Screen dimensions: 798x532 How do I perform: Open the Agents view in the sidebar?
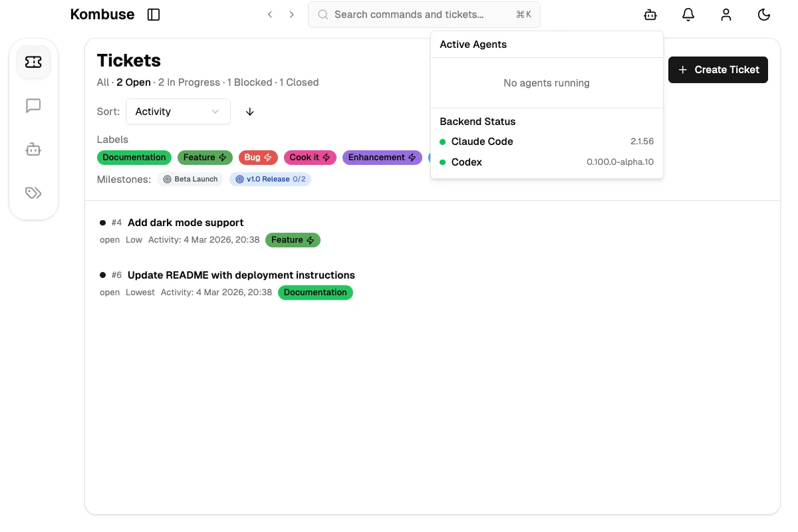33,149
